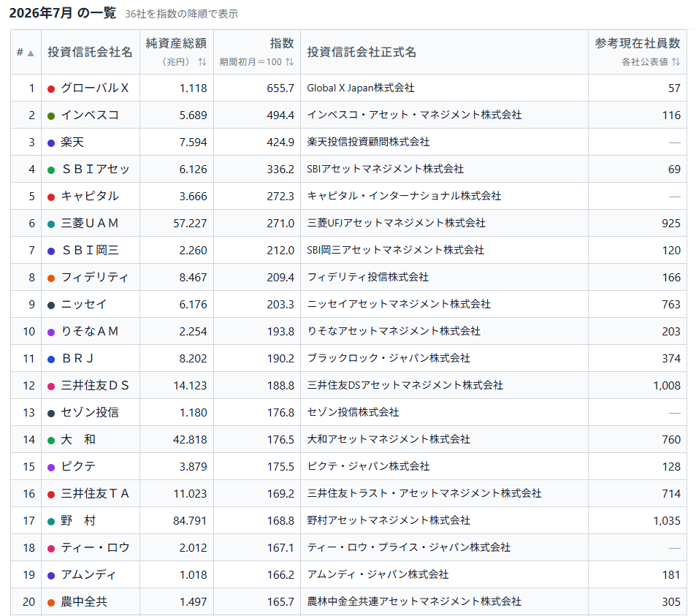Select the グローバルX company name cell
Viewport: 696px width, 616px height.
[x=91, y=88]
